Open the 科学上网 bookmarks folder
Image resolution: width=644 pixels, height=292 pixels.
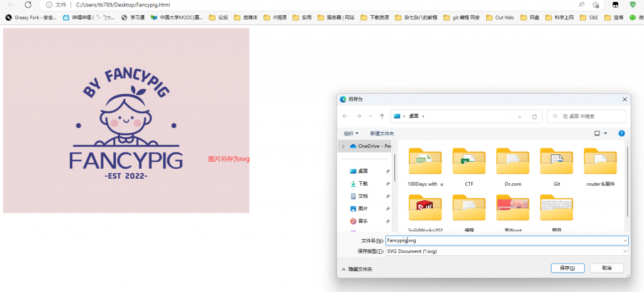coord(559,17)
